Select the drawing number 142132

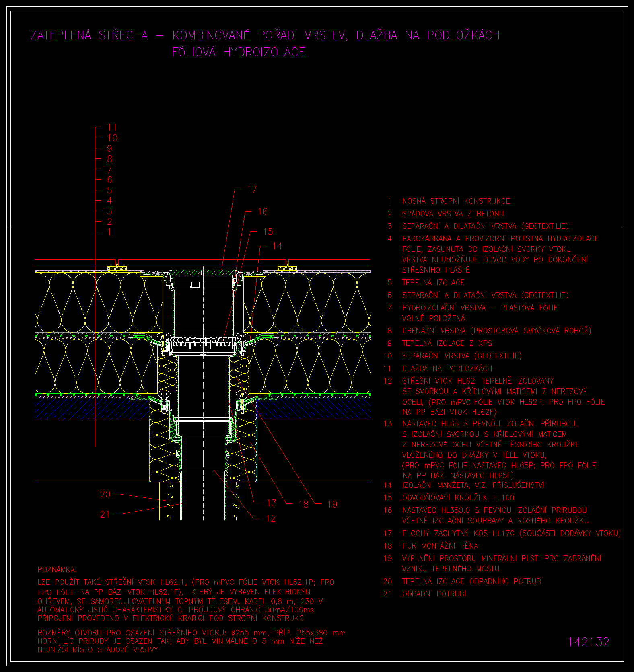589,642
